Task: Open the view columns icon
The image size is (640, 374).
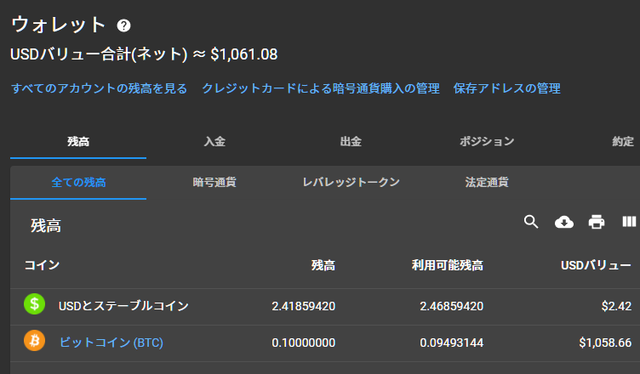Action: [x=629, y=221]
